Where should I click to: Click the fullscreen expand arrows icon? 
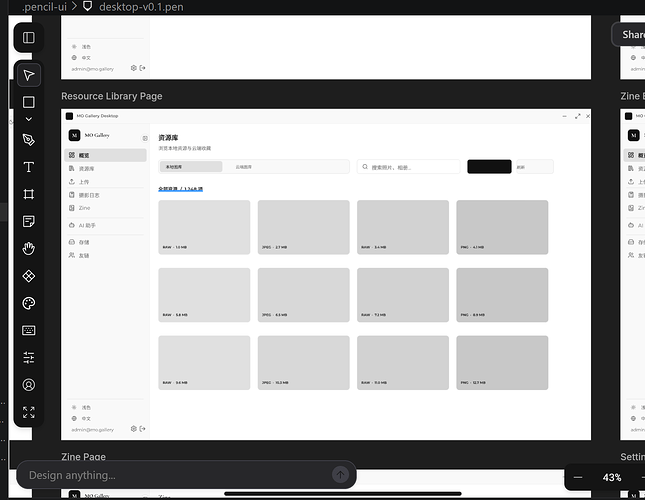click(x=28, y=412)
